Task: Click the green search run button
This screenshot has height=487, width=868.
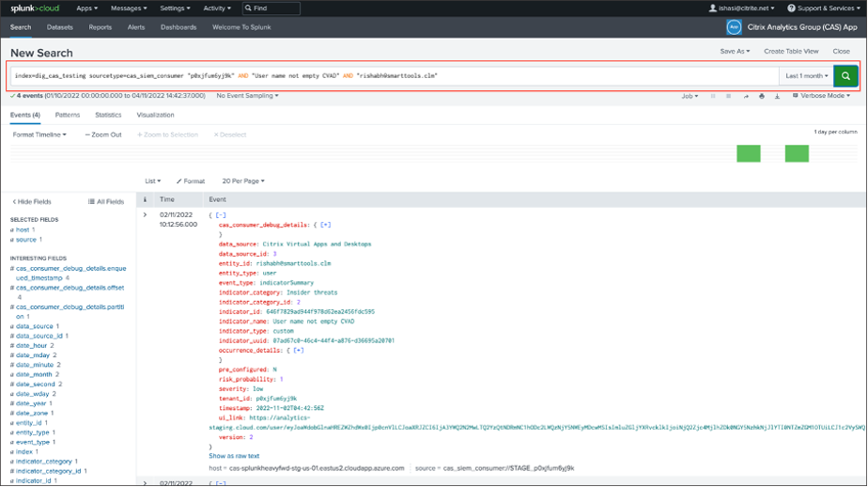Action: (845, 76)
